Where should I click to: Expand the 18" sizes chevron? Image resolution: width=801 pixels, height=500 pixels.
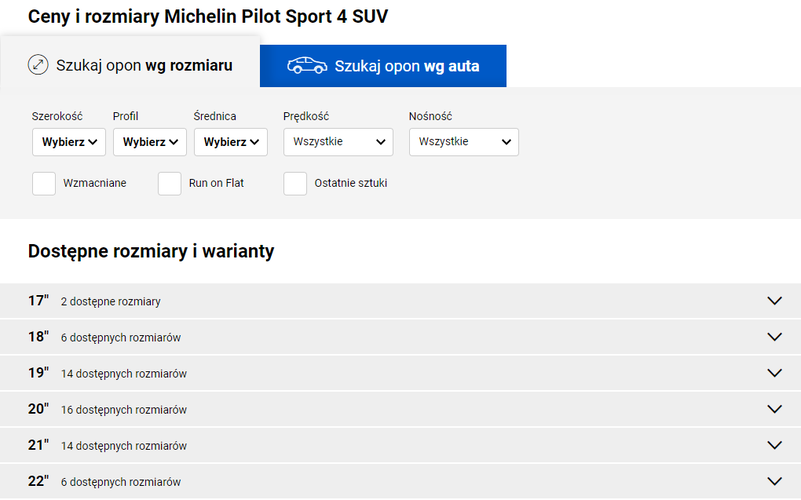pos(774,337)
